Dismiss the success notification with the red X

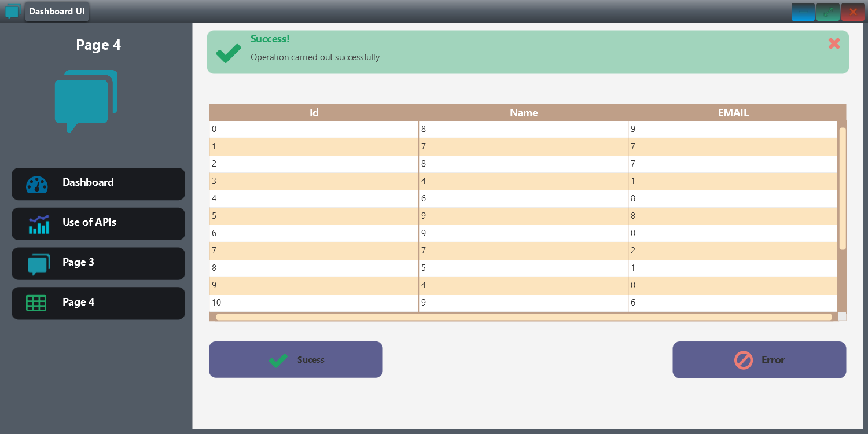coord(834,43)
